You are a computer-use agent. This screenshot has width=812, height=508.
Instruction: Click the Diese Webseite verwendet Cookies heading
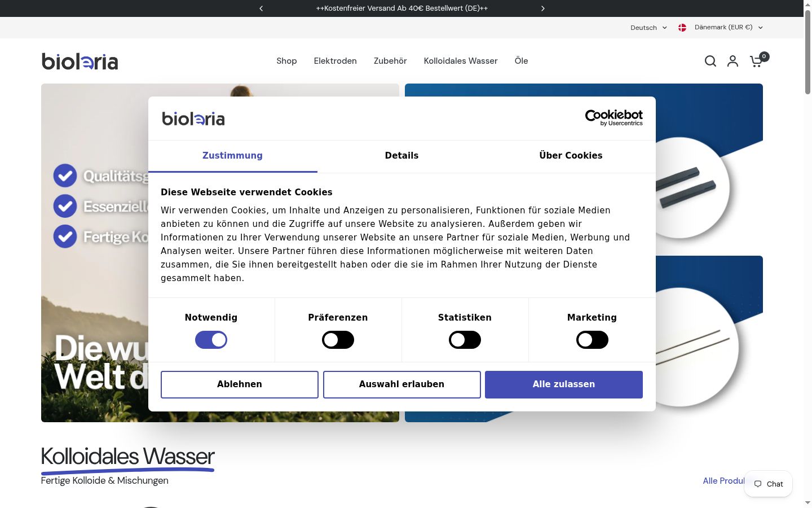pos(246,192)
